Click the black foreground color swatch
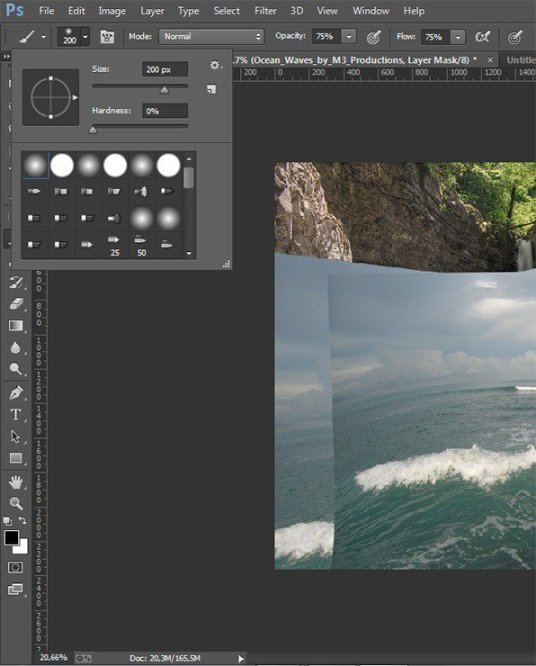This screenshot has height=666, width=536. coord(11,537)
